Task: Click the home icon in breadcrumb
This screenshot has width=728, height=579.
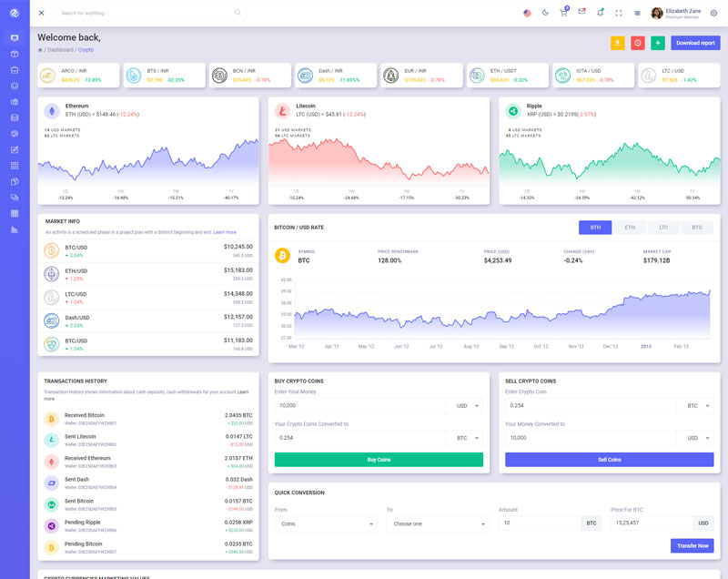Action: coord(40,49)
